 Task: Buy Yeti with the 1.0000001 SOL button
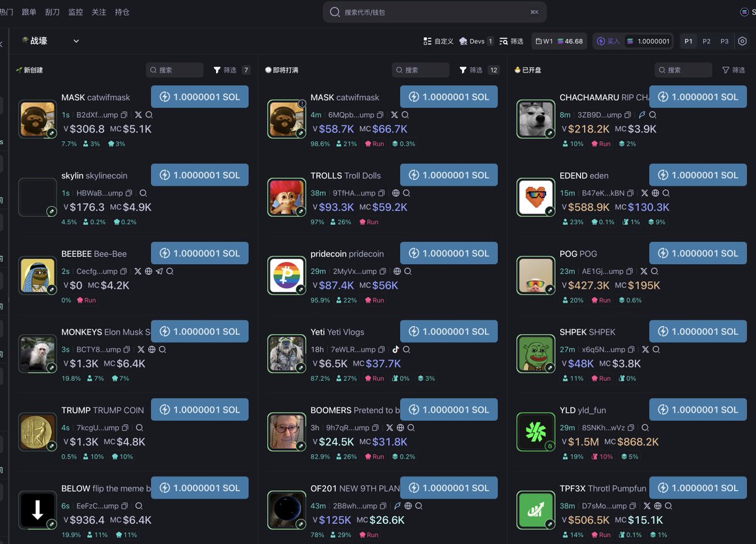[x=449, y=332]
